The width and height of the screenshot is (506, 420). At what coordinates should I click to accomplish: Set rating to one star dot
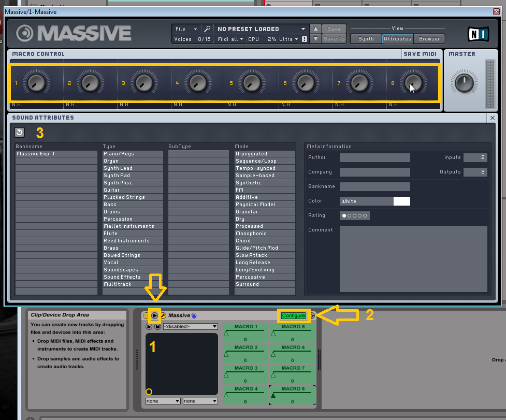344,216
